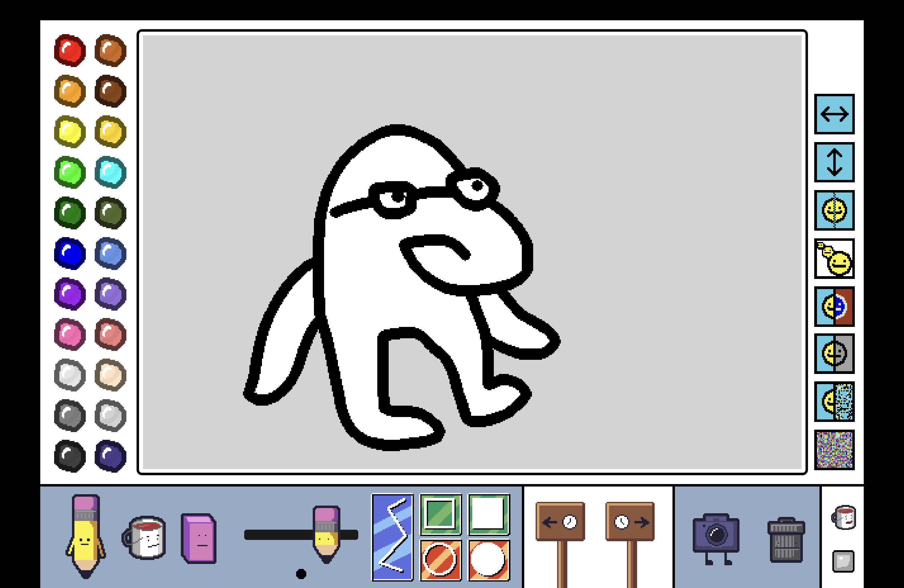The height and width of the screenshot is (588, 904).
Task: Flip the canvas horizontally
Action: click(835, 114)
